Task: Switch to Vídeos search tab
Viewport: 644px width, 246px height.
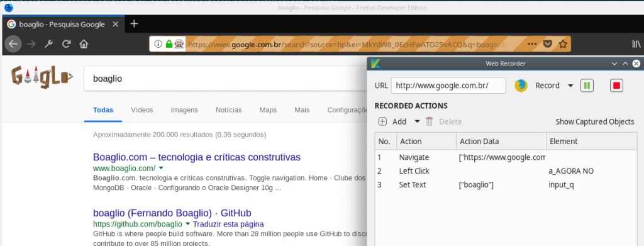Action: coord(142,110)
